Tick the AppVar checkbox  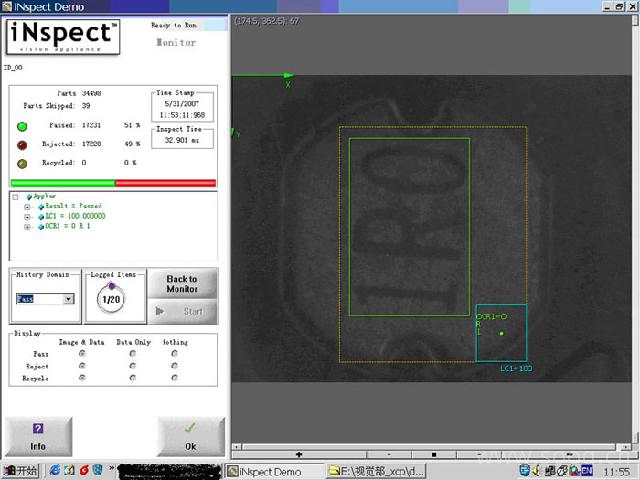click(15, 197)
